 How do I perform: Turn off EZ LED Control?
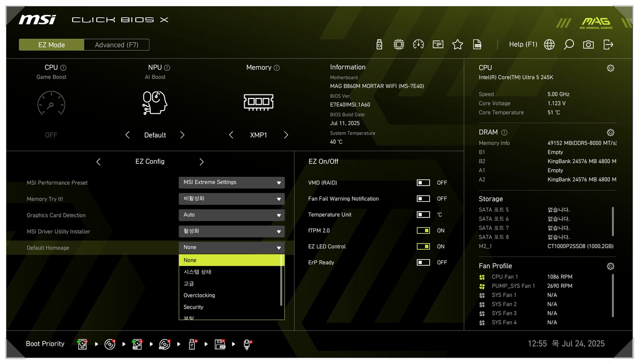[423, 247]
